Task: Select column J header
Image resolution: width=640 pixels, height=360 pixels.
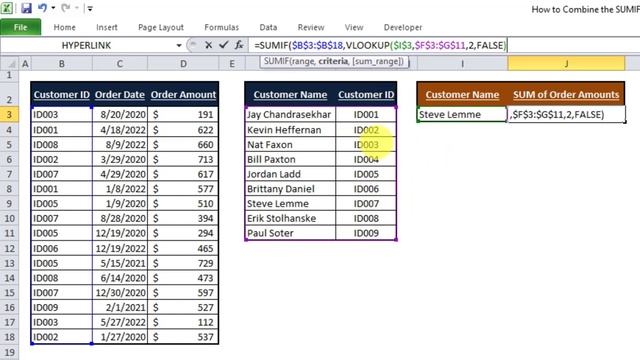Action: click(566, 64)
